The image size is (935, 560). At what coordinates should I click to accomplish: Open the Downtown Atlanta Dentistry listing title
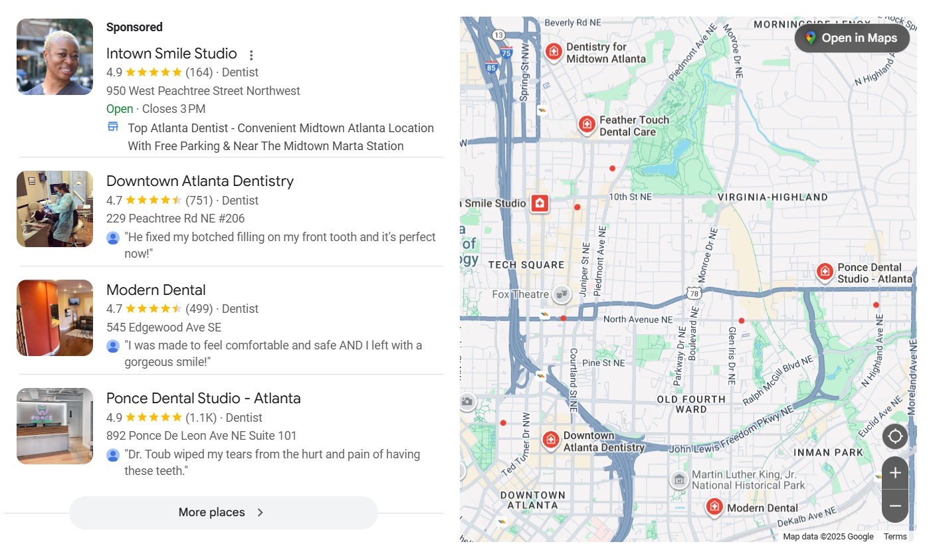(x=199, y=181)
